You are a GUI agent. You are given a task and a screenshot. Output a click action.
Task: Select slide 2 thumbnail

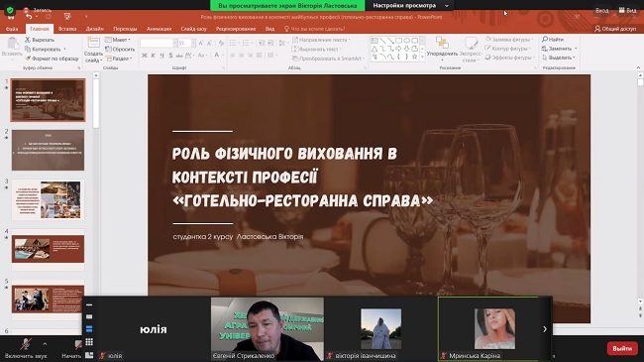pyautogui.click(x=49, y=150)
